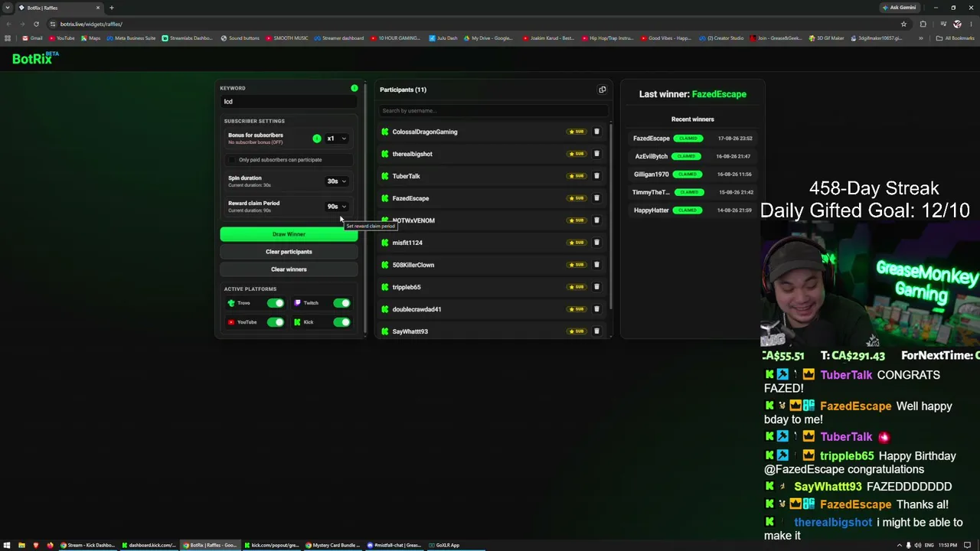Turn off the YouTube platform toggle

pyautogui.click(x=276, y=322)
